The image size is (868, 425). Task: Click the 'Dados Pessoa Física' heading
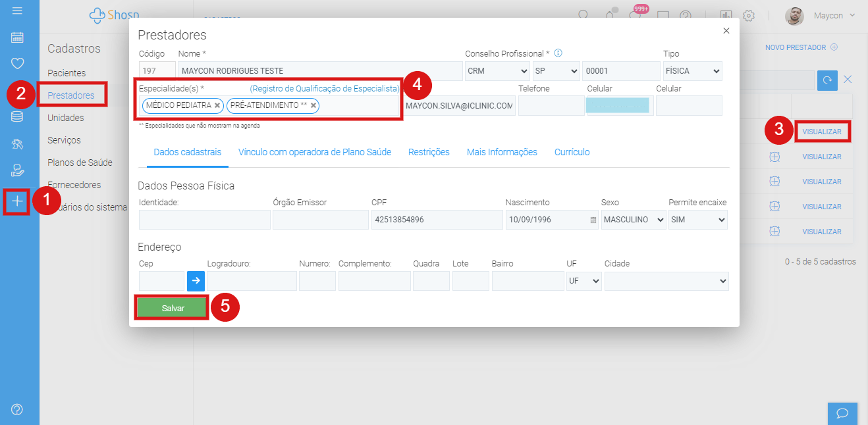tap(186, 186)
